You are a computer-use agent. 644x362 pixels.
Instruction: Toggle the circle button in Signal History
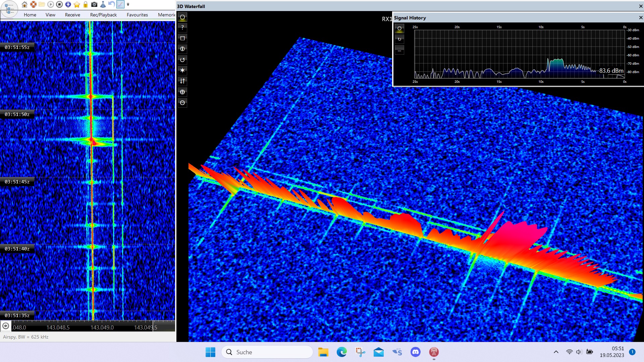399,28
